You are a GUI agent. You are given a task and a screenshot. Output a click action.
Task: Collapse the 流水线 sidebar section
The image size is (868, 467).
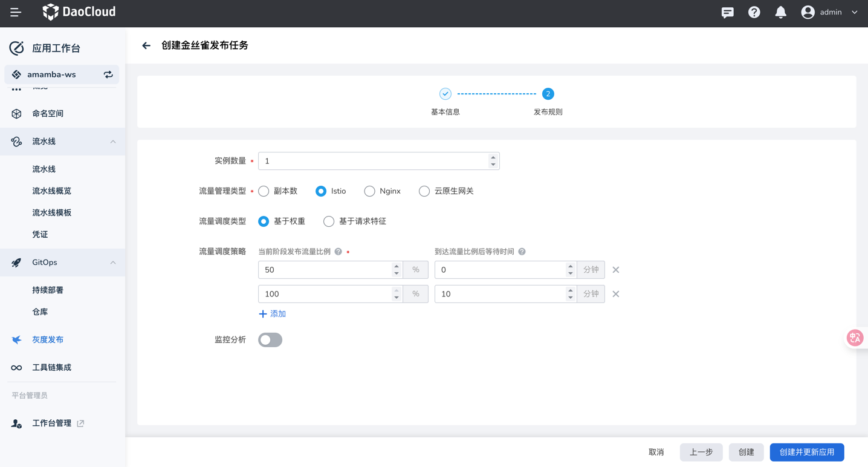pos(113,142)
